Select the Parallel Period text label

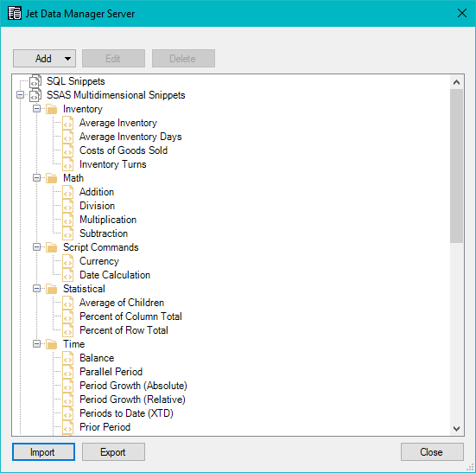111,372
